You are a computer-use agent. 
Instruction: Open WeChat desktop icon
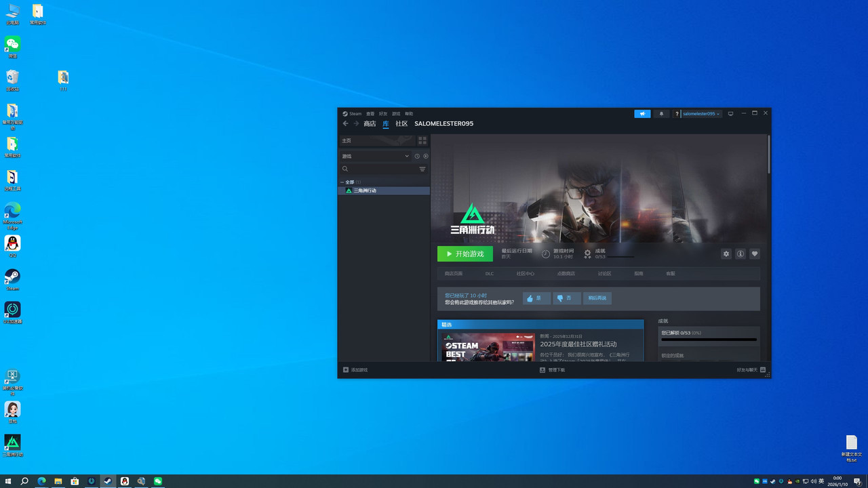pyautogui.click(x=12, y=47)
